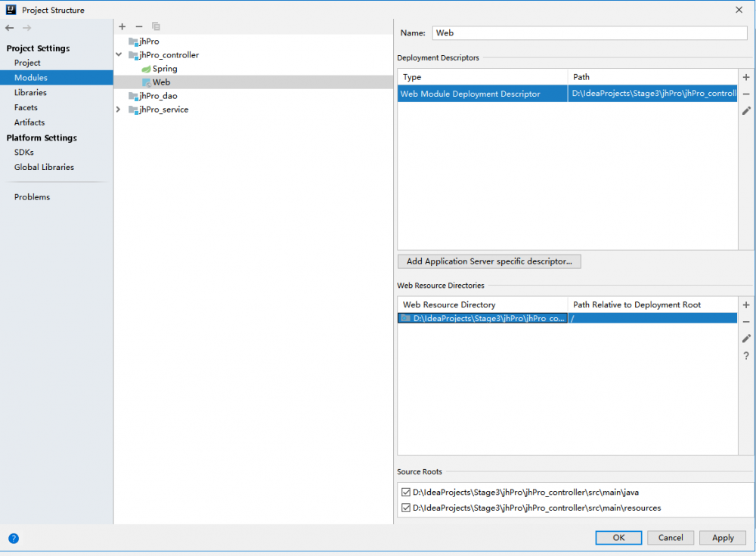This screenshot has height=556, width=756.
Task: Click the OK button
Action: pyautogui.click(x=618, y=538)
